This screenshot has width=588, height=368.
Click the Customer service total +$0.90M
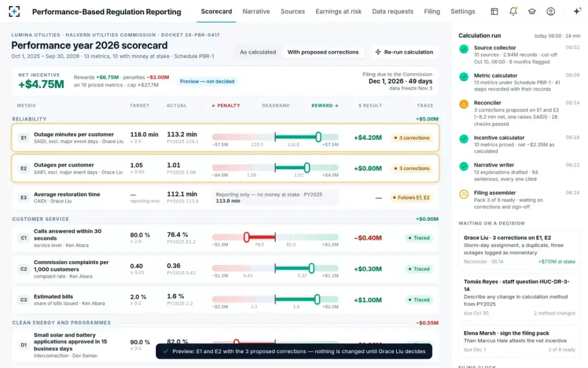pos(427,219)
